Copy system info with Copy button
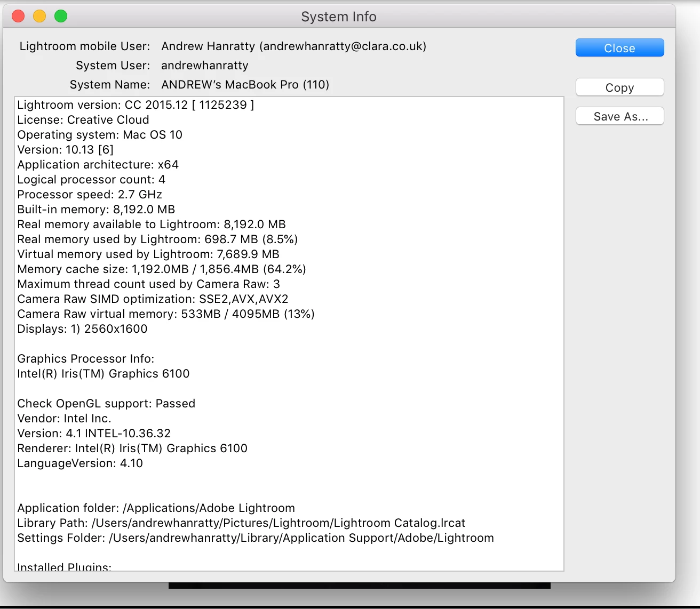700x609 pixels. pos(619,87)
